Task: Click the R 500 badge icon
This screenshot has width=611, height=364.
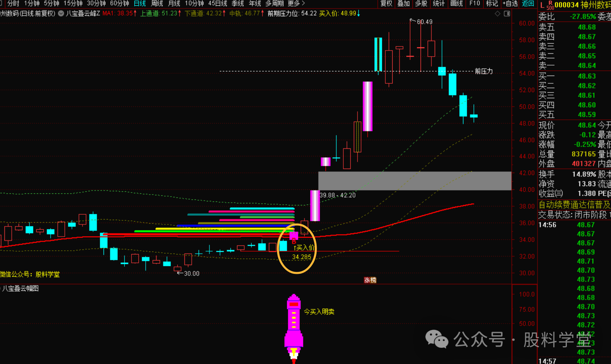Action: tap(550, 5)
